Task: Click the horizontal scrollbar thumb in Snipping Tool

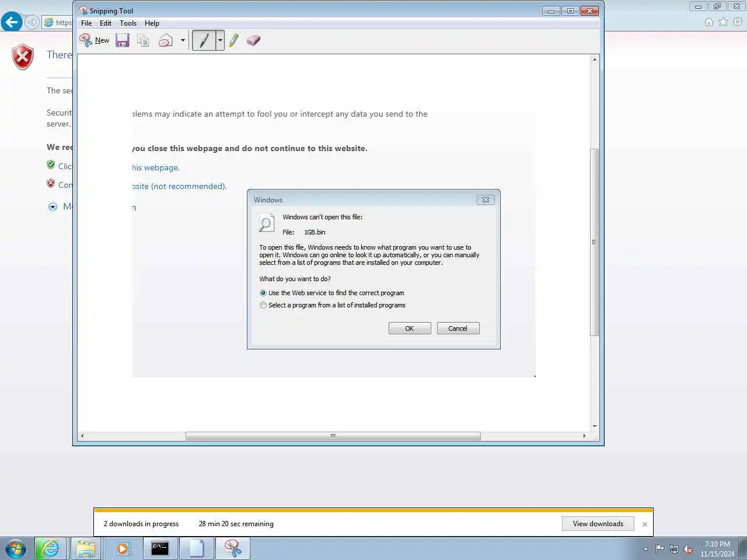Action: pyautogui.click(x=333, y=436)
